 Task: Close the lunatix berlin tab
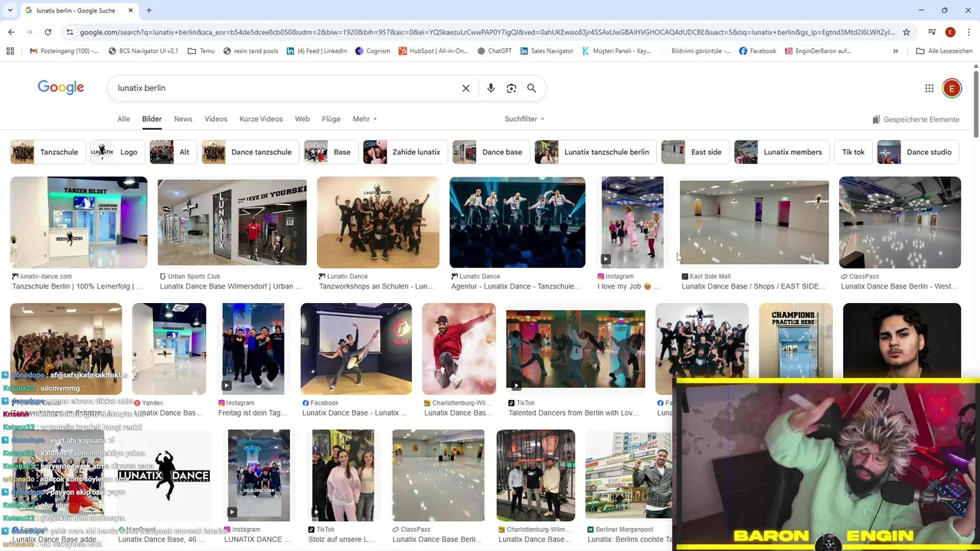tap(130, 11)
